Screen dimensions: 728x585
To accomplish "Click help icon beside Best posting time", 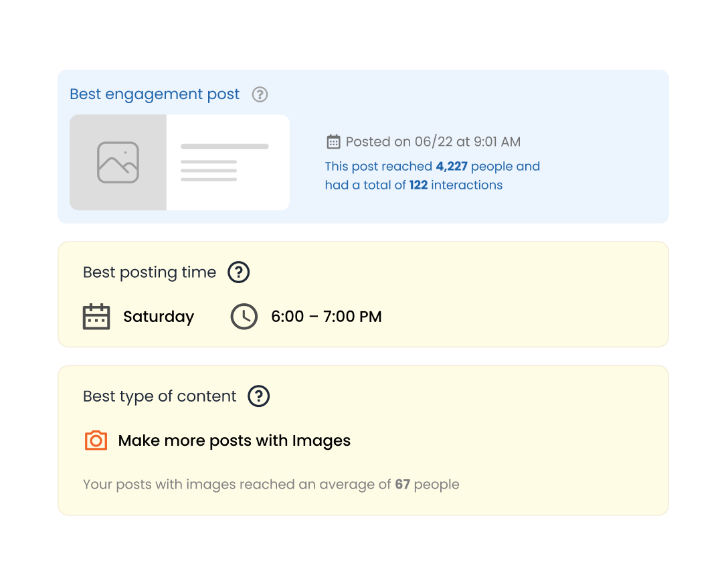I will coord(239,272).
